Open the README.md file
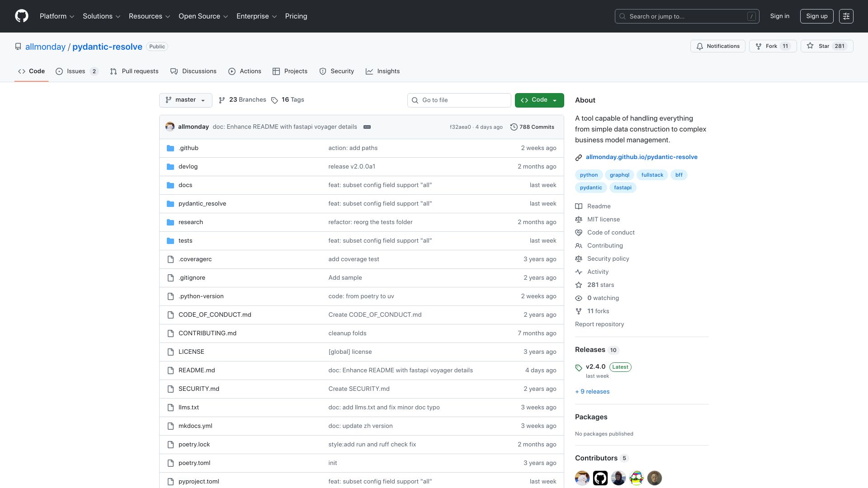The height and width of the screenshot is (488, 868). (x=197, y=371)
